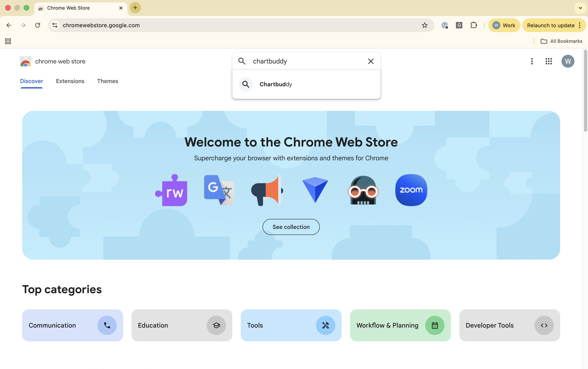Screen dimensions: 588x369
Task: Click the See collection button
Action: pos(291,227)
